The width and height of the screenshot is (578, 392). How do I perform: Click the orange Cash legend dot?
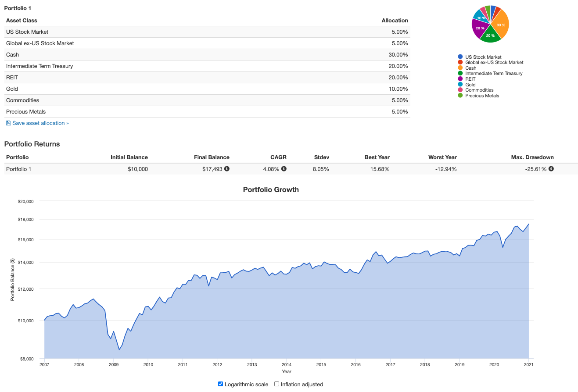click(460, 68)
